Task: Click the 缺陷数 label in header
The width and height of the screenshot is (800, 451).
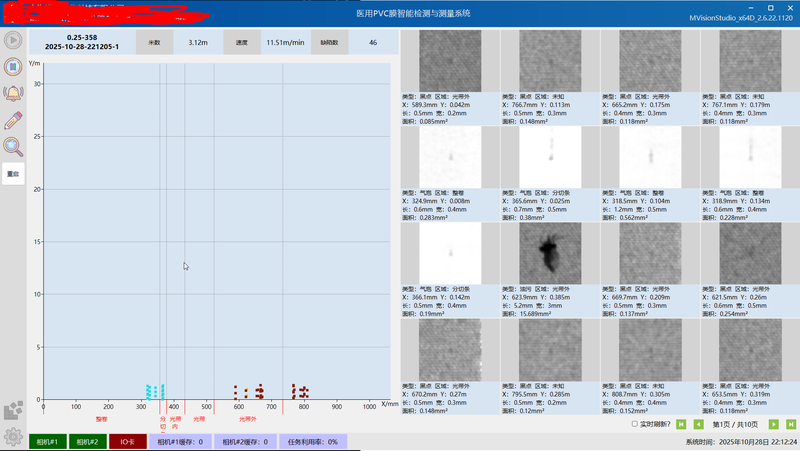Action: pos(329,43)
